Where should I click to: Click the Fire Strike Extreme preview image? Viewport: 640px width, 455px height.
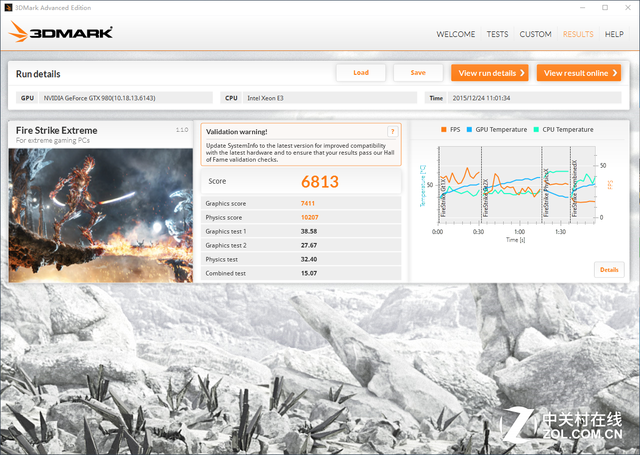[101, 215]
